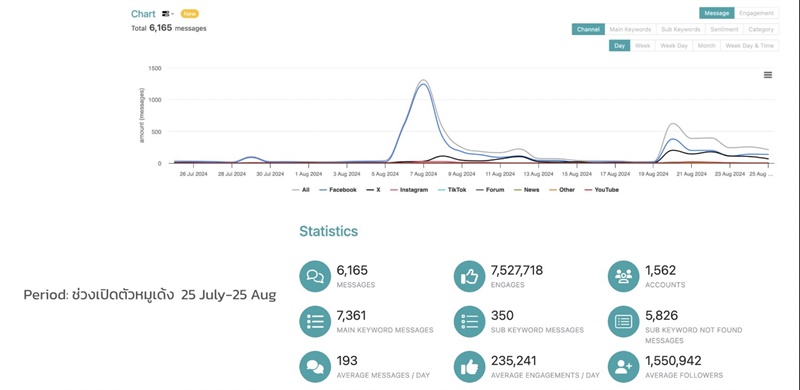Select the Main Keywords tab

tap(630, 30)
